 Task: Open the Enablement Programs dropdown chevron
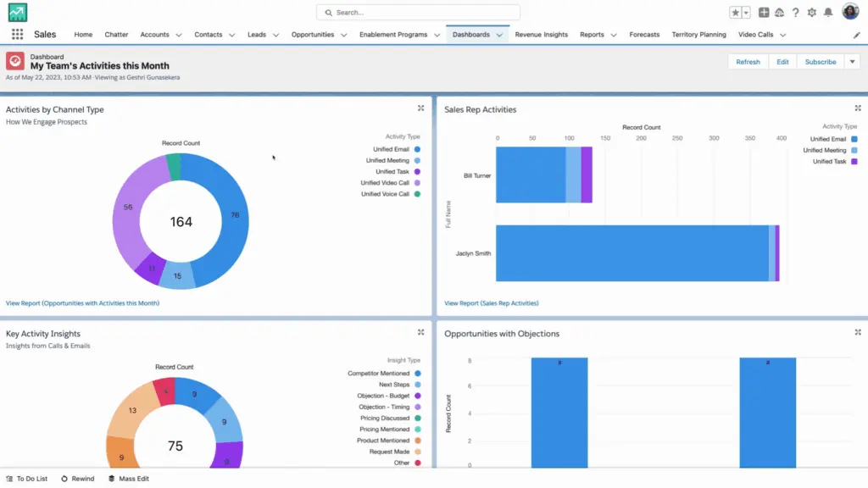[x=437, y=35]
